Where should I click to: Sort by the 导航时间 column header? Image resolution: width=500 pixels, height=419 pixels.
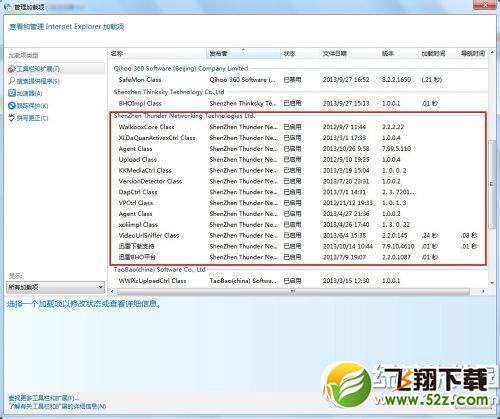[x=473, y=53]
